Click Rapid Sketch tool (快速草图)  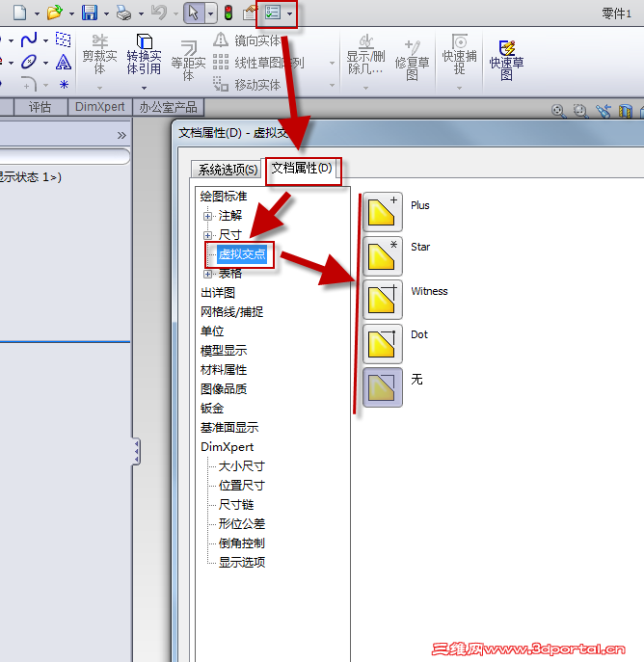click(x=506, y=62)
